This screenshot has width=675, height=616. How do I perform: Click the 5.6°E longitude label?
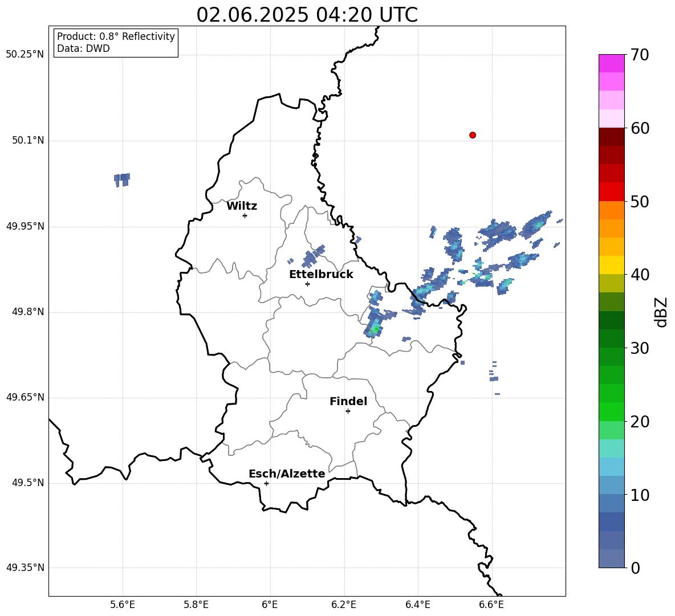pos(123,605)
